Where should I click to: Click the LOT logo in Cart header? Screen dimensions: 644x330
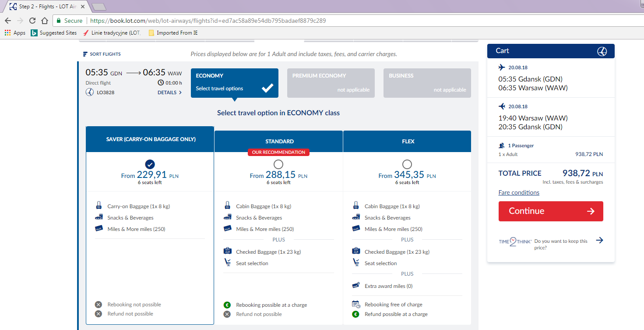pos(602,51)
